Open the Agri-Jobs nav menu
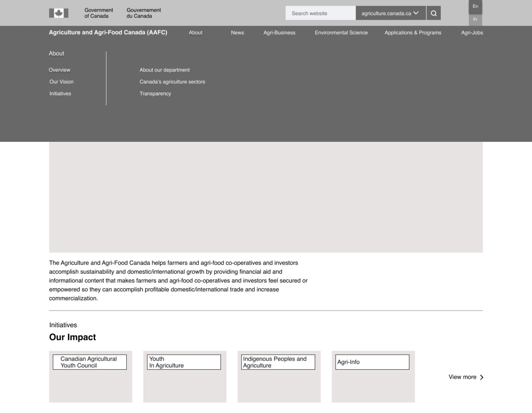Image resolution: width=532 pixels, height=413 pixels. [x=472, y=33]
